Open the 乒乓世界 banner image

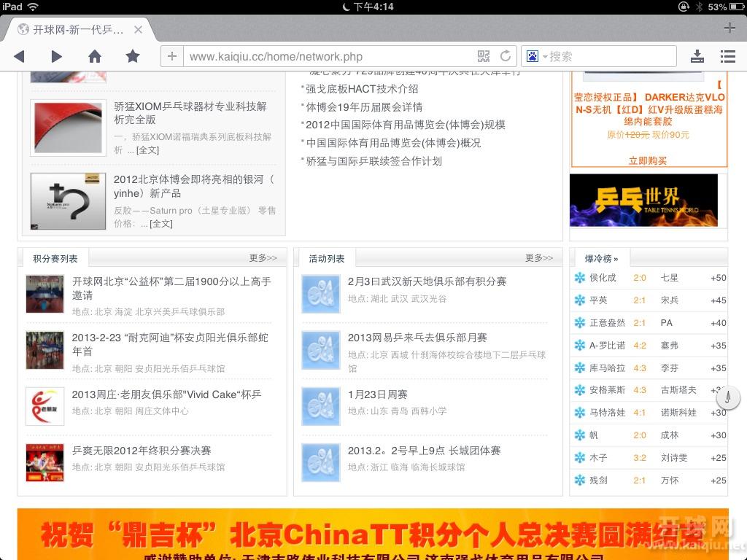coord(643,200)
